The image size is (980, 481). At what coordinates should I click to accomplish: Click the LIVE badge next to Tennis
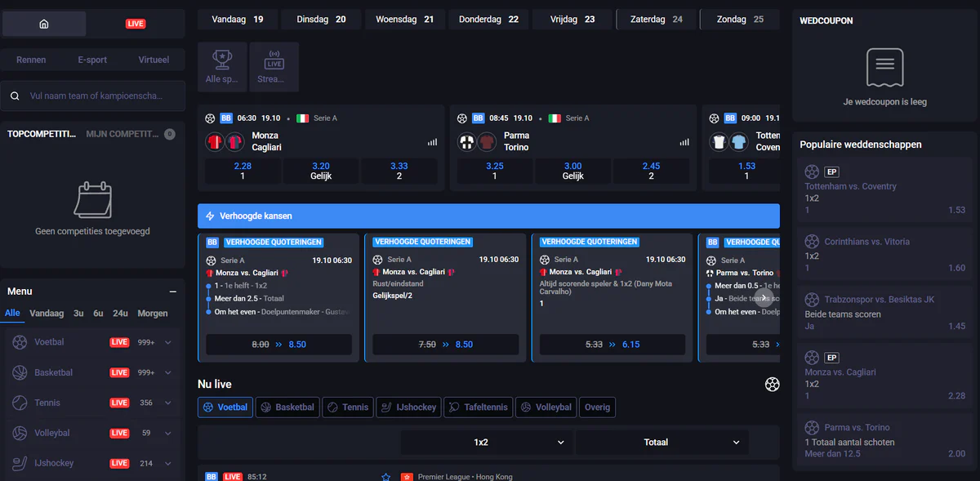pyautogui.click(x=119, y=403)
